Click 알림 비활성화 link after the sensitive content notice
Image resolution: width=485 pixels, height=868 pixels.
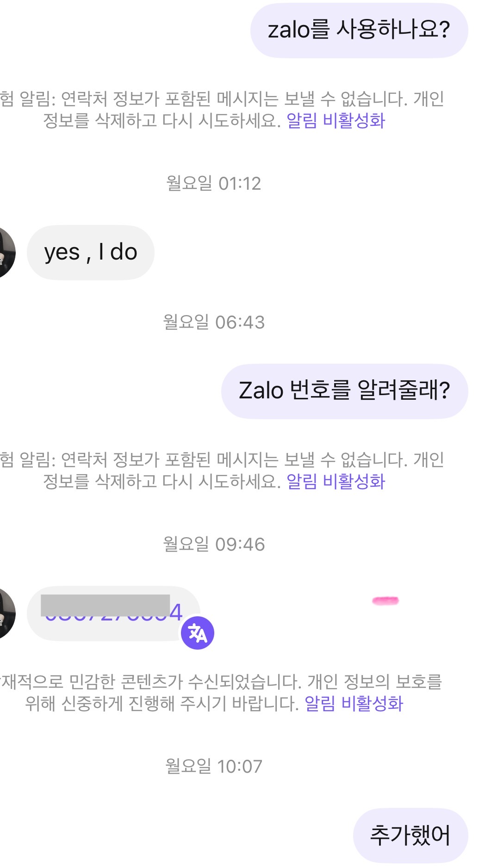tap(354, 704)
